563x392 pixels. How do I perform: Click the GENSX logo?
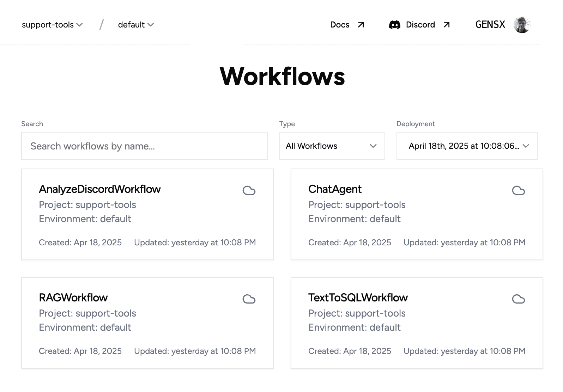click(490, 24)
